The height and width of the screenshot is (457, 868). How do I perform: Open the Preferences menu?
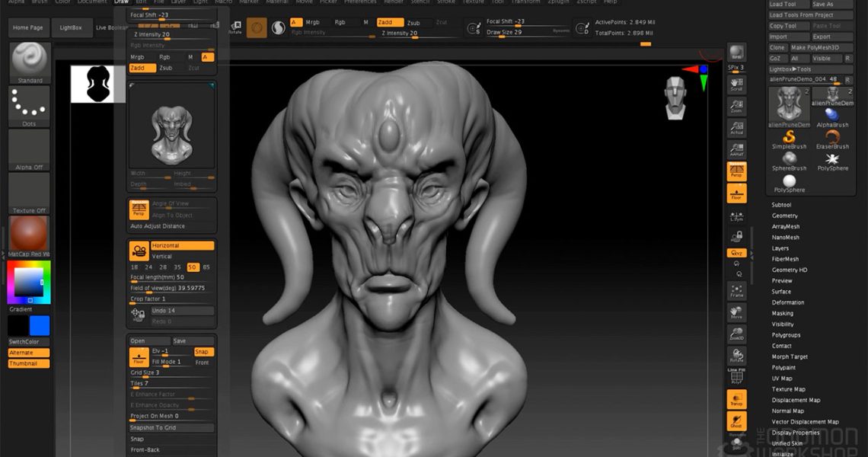tap(360, 2)
